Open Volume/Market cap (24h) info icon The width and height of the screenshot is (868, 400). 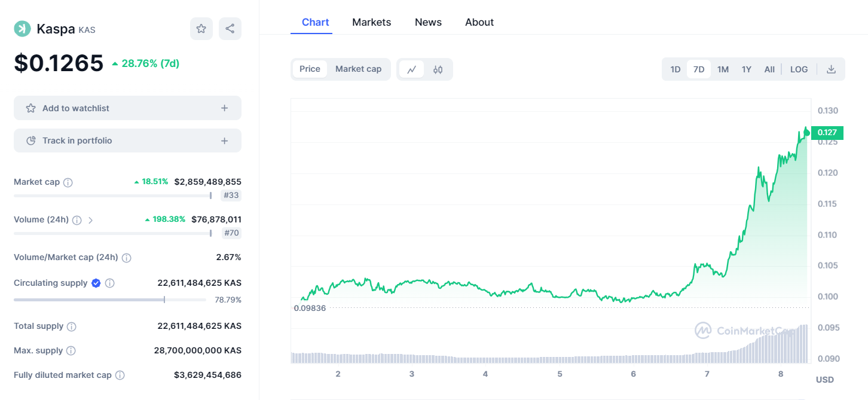[126, 258]
